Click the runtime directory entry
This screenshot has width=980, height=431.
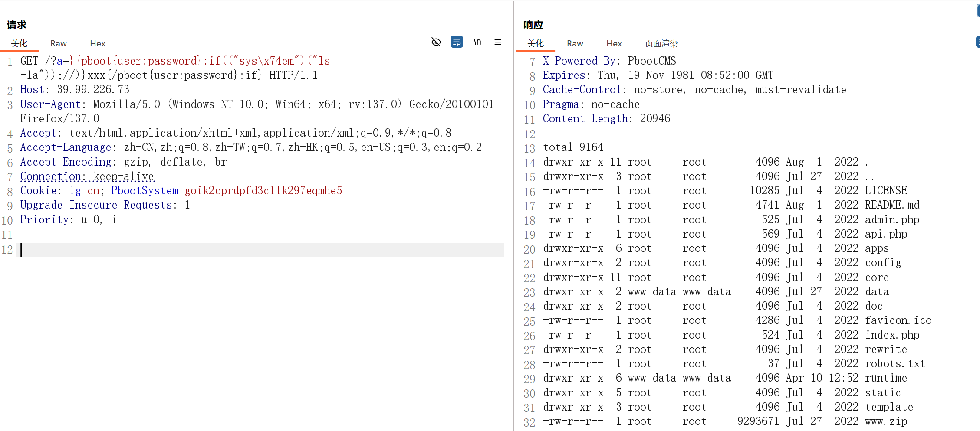886,378
